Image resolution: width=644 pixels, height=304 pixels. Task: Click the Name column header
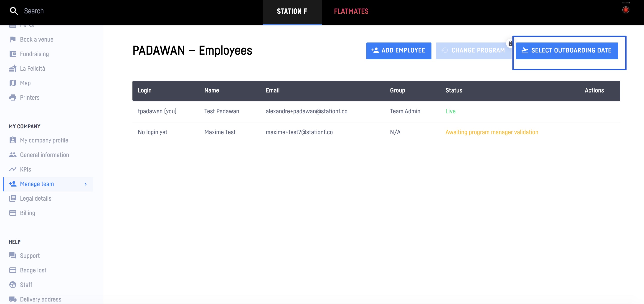coord(211,90)
